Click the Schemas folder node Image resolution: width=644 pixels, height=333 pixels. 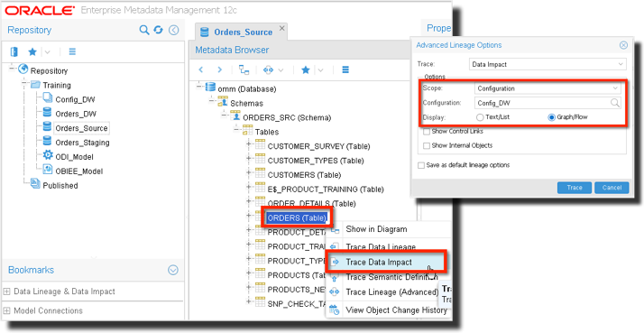coord(246,103)
